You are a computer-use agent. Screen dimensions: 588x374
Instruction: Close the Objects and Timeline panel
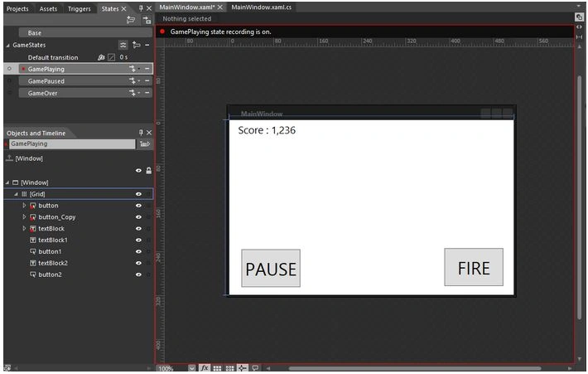click(149, 133)
